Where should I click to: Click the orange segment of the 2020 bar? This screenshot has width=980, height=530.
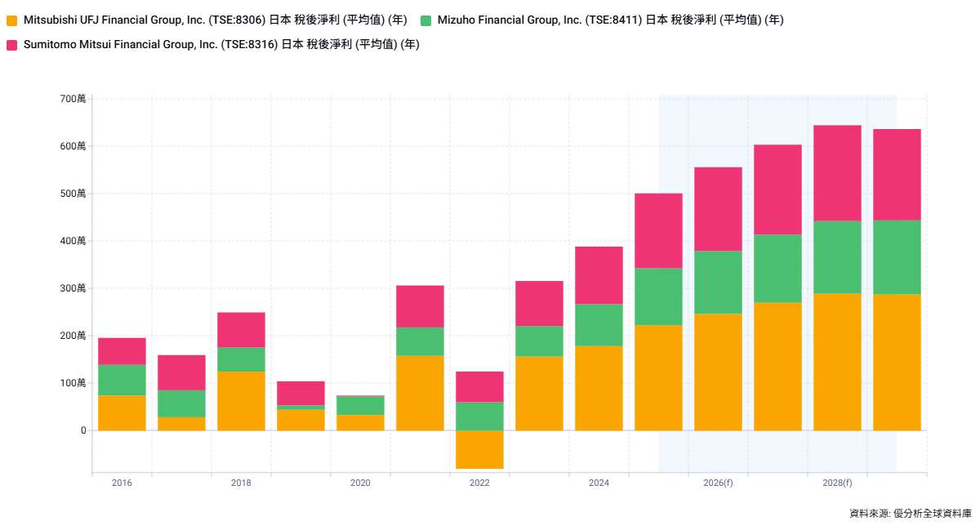(x=360, y=423)
